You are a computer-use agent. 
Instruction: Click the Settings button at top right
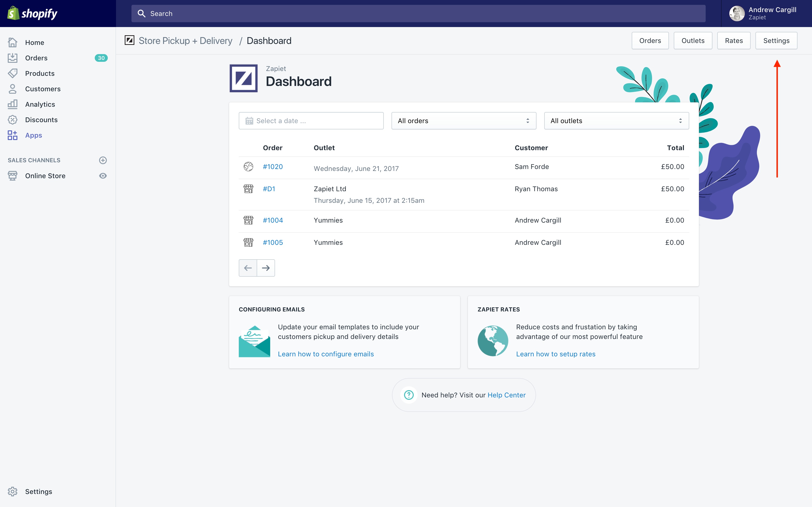[776, 41]
